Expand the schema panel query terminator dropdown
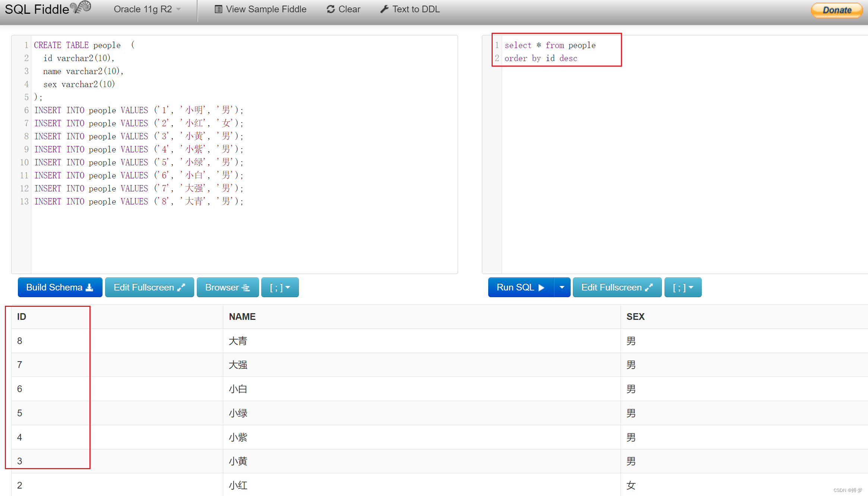Screen dimensions: 868x496 point(280,287)
